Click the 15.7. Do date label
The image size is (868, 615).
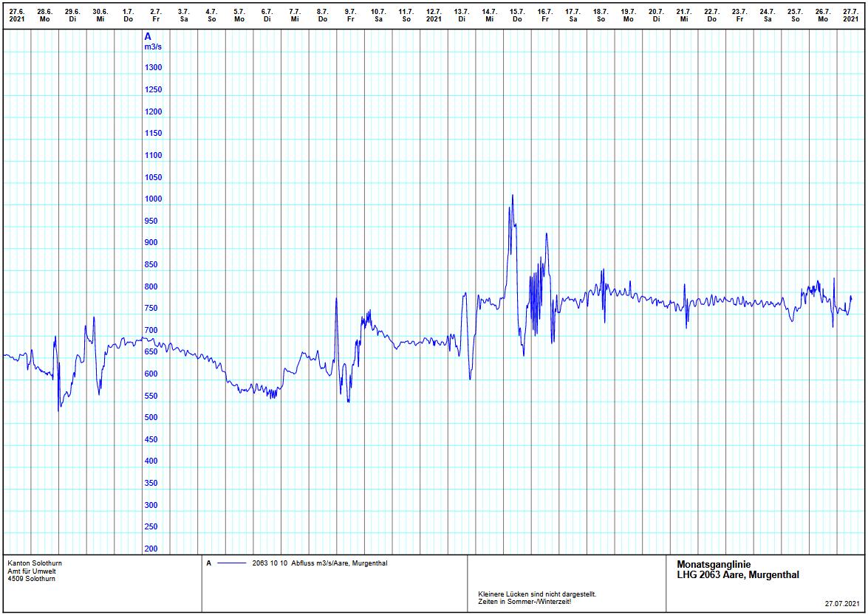point(517,15)
